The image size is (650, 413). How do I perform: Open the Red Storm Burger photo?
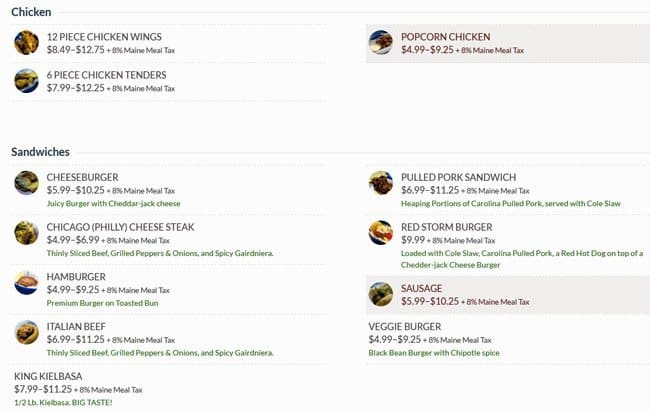[381, 233]
